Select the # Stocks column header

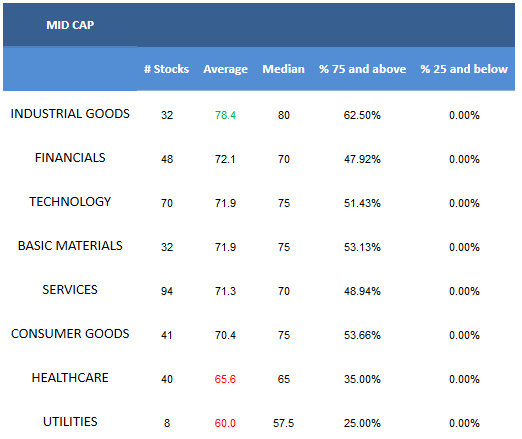point(166,69)
